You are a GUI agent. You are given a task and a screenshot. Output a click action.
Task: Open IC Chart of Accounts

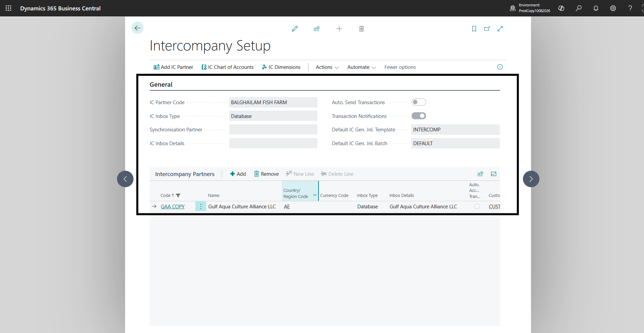pos(228,67)
